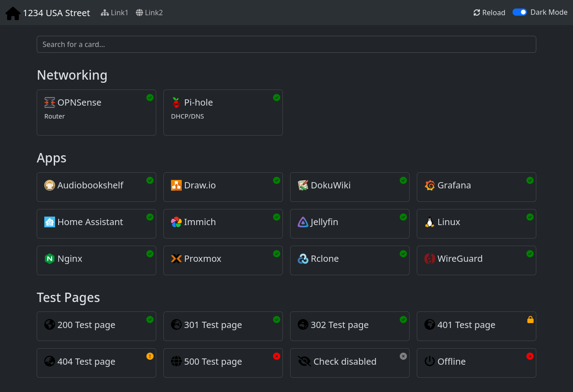Open the OPNSense router icon

50,102
